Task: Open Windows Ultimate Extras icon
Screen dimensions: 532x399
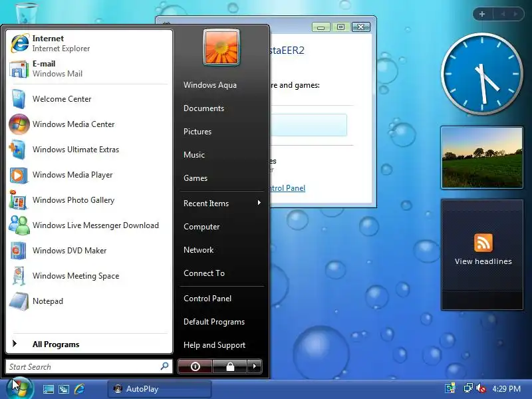Action: 18,150
